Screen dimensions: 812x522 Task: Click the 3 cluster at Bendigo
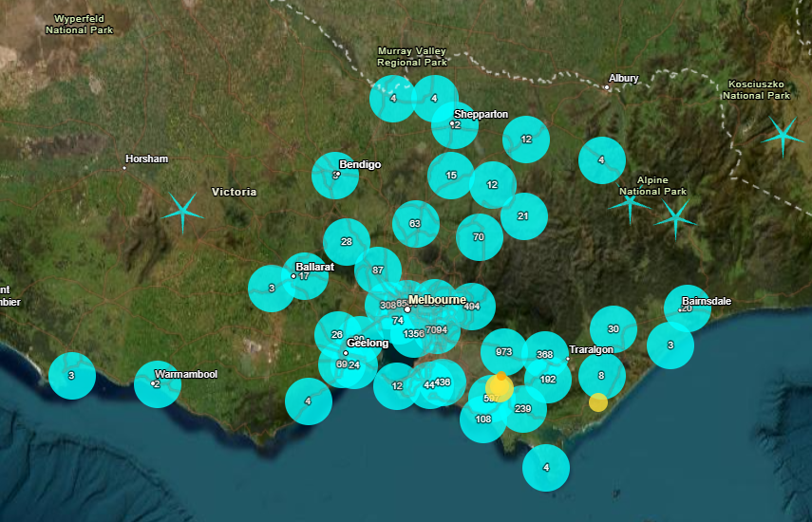pos(335,176)
